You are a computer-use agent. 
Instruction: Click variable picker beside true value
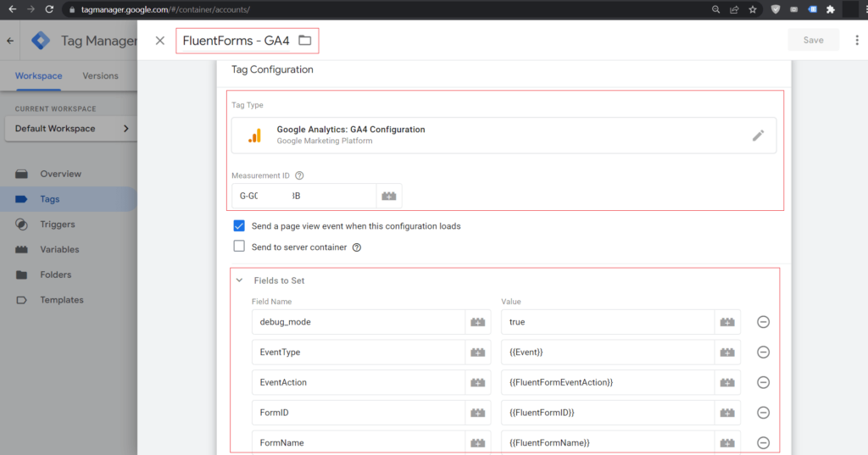pyautogui.click(x=727, y=322)
